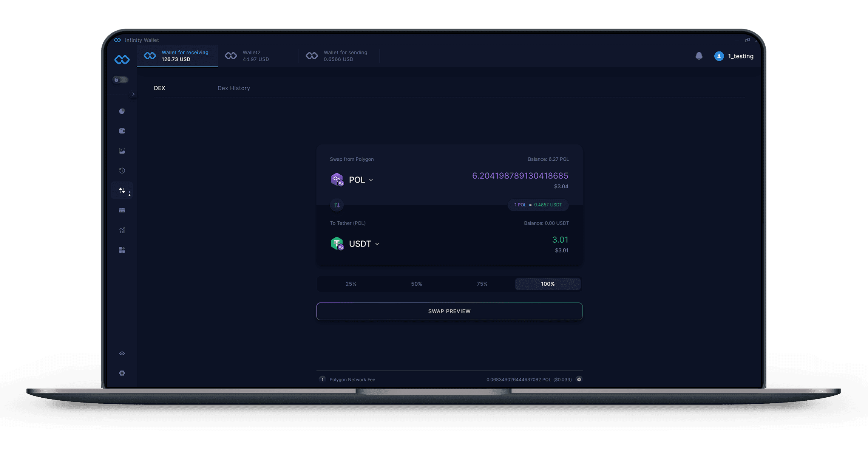Click the SWAP PREVIEW button
The height and width of the screenshot is (454, 868).
coord(449,311)
